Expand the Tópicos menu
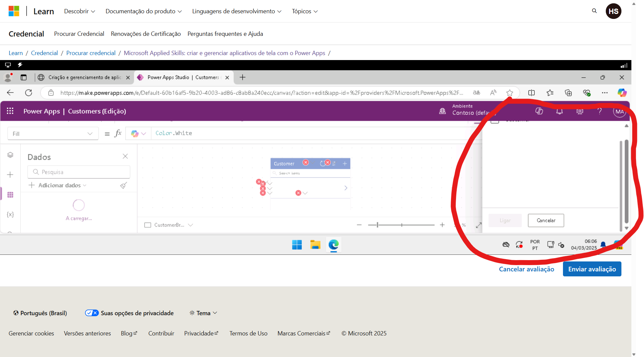Viewport: 644px width, 357px height. (305, 11)
